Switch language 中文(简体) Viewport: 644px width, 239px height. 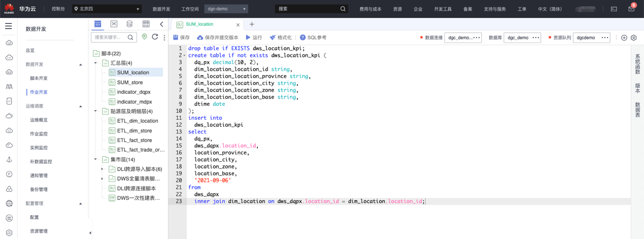click(550, 9)
